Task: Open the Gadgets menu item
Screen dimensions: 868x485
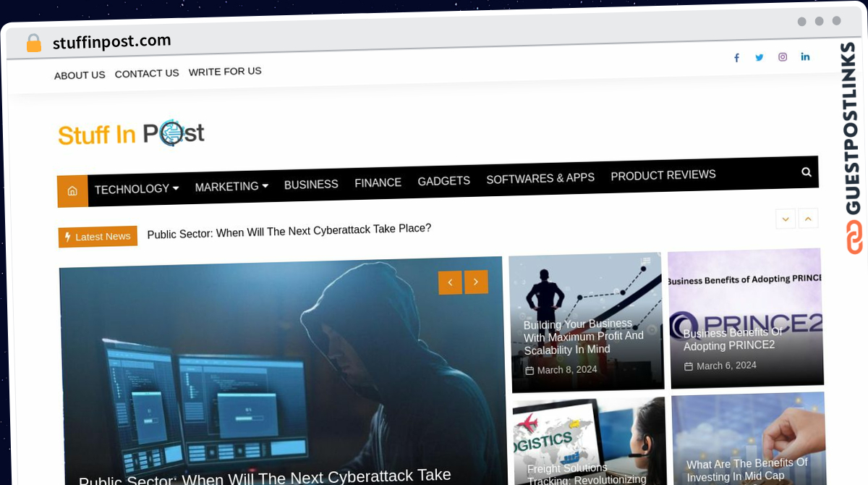Action: [444, 181]
